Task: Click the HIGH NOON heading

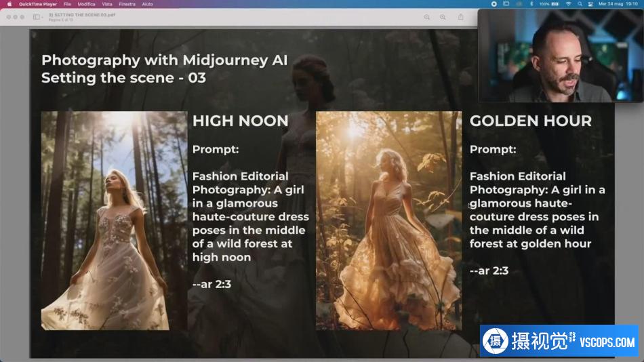Action: 240,121
